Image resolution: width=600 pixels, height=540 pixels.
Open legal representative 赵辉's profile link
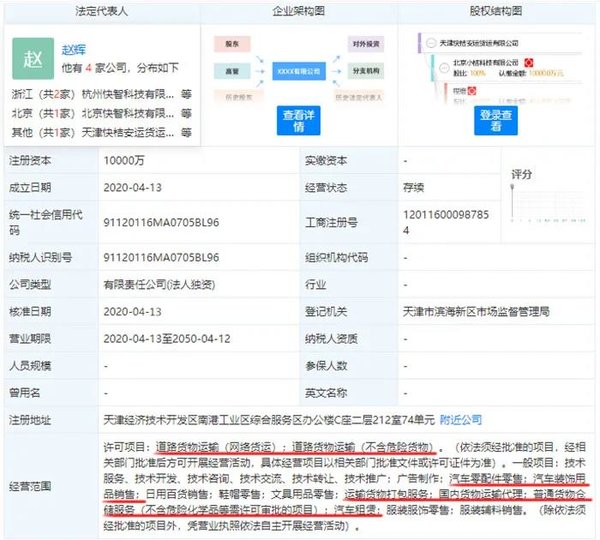76,47
